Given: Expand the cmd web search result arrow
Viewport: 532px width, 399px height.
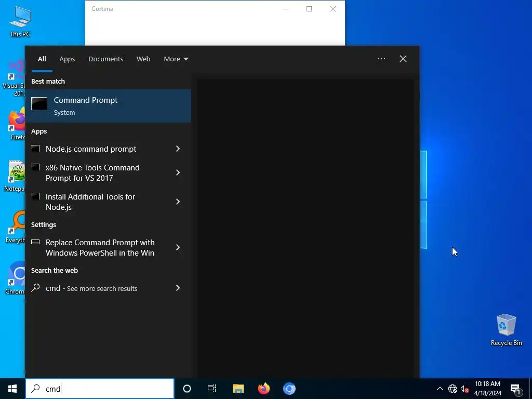Looking at the screenshot, I should click(178, 288).
